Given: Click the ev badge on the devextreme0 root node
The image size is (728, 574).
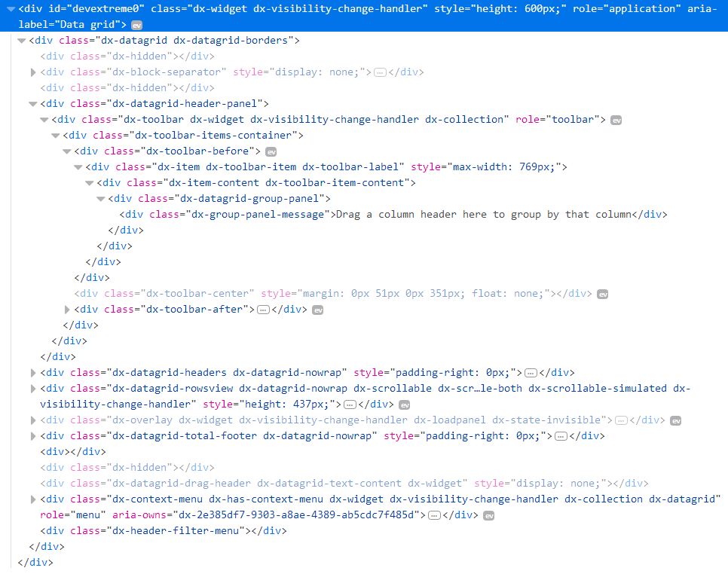Looking at the screenshot, I should 136,26.
